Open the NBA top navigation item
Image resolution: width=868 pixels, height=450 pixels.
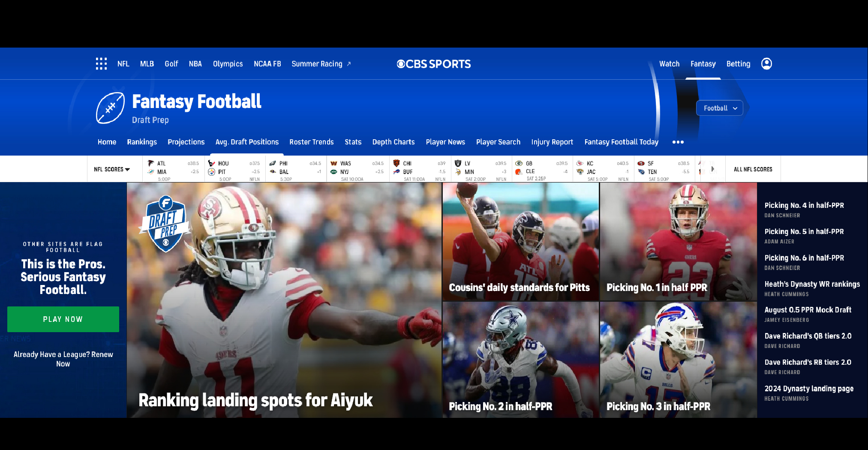click(x=195, y=64)
